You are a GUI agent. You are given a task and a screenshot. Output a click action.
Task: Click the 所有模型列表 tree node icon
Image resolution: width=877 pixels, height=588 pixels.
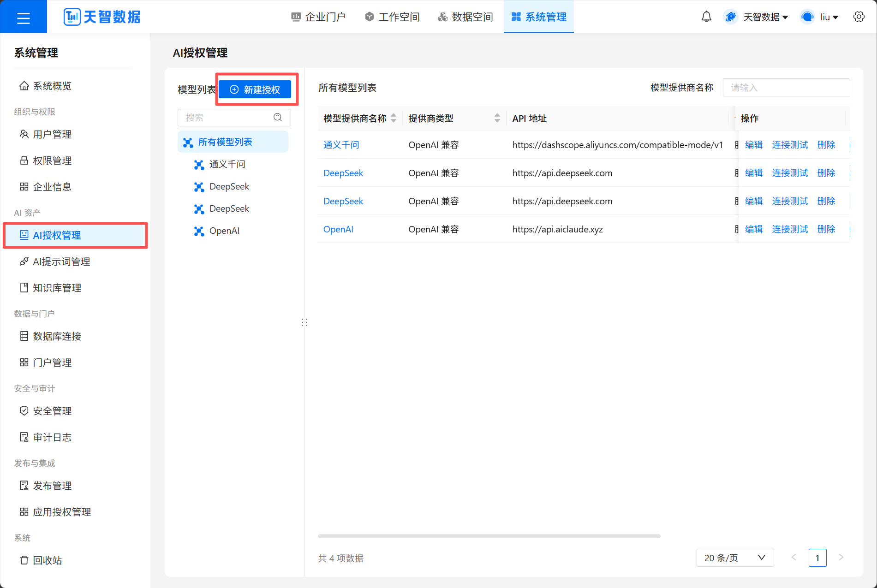pyautogui.click(x=188, y=143)
